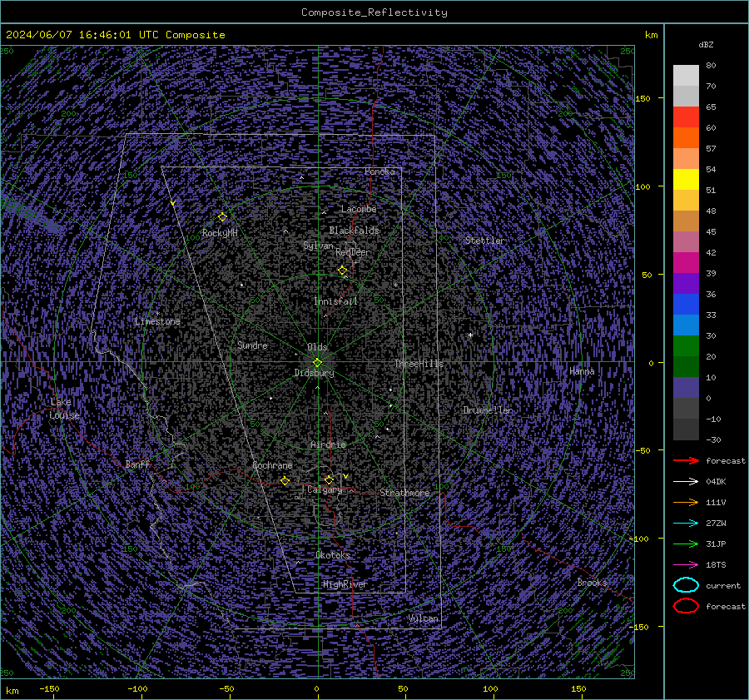
Task: Click the Strathmore city label
Action: (x=404, y=493)
